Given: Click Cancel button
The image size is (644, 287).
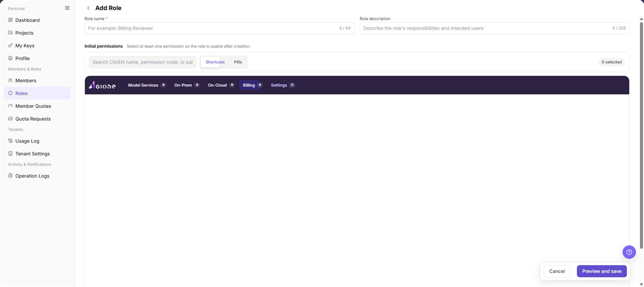Looking at the screenshot, I should click(557, 271).
